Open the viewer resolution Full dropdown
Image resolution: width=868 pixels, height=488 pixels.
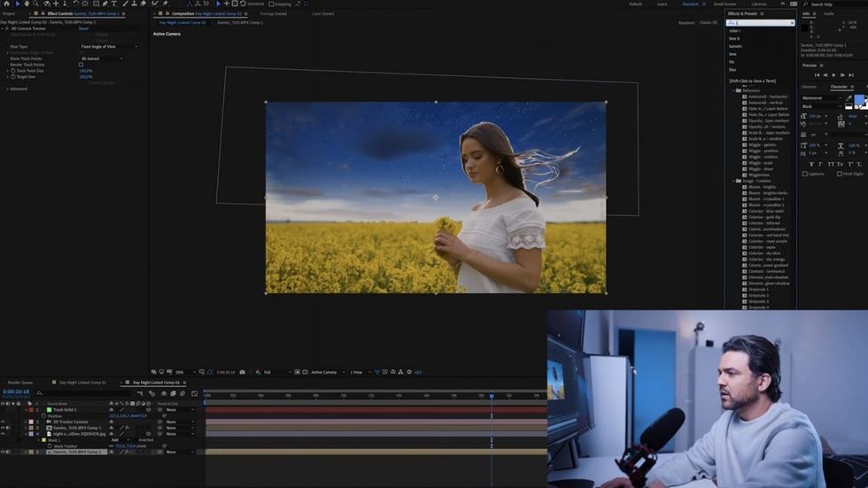coord(276,372)
